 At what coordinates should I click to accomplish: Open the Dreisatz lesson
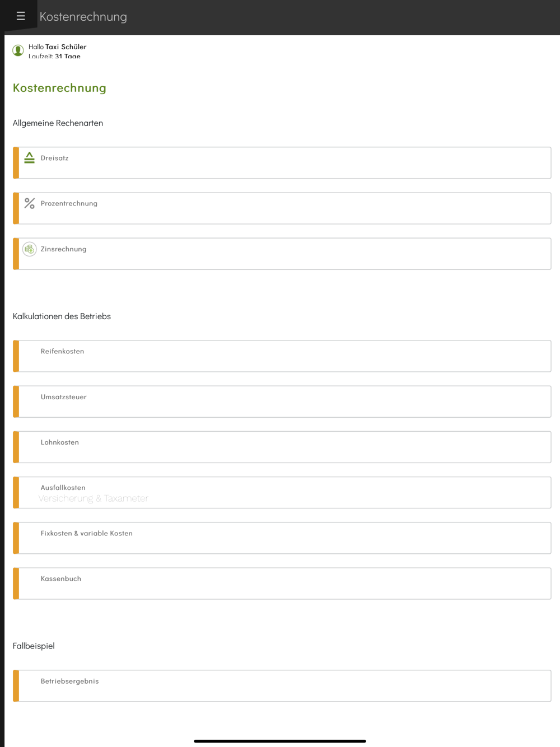pyautogui.click(x=282, y=163)
